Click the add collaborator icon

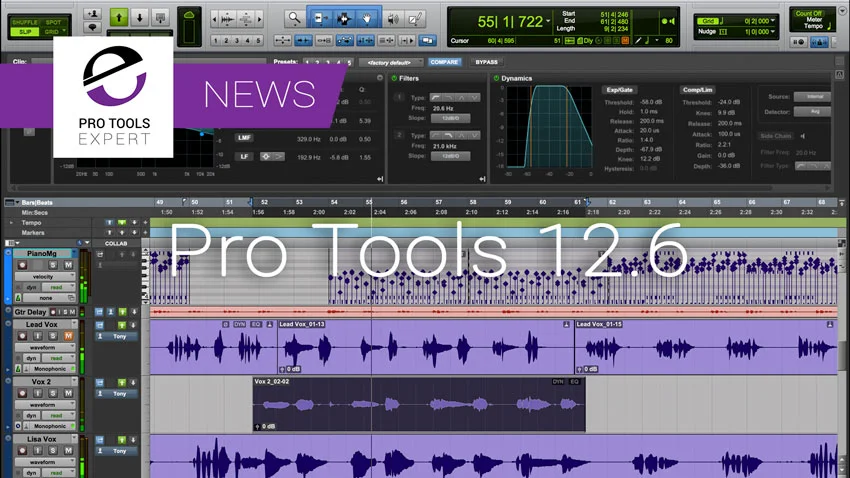point(93,14)
